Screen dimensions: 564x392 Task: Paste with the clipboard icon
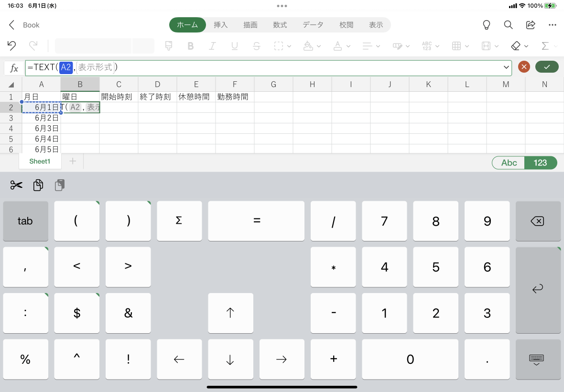(60, 185)
